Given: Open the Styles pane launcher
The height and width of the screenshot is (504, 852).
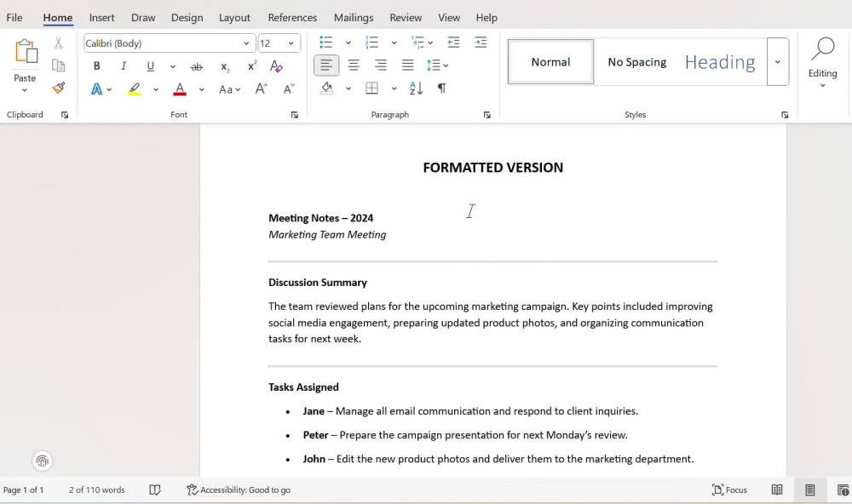Looking at the screenshot, I should 785,115.
